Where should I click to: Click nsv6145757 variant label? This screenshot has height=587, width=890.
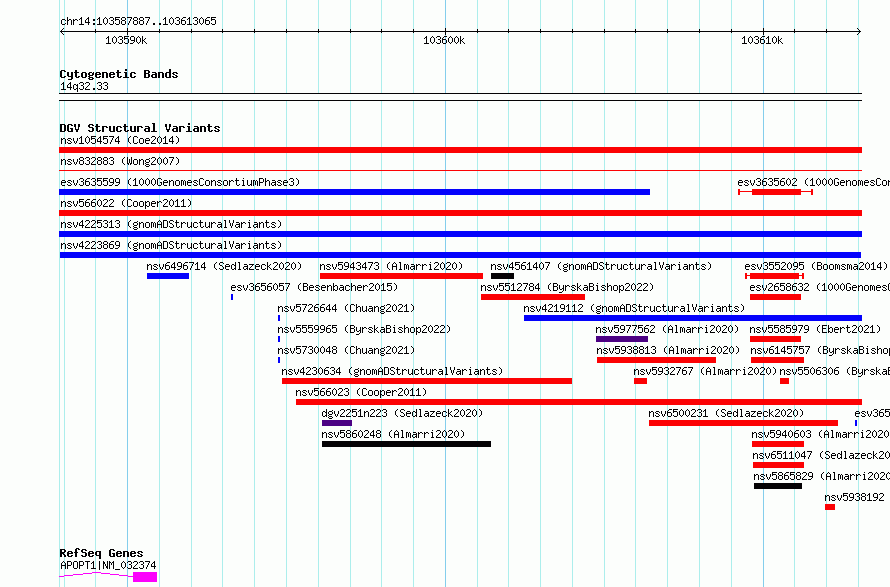[x=820, y=350]
